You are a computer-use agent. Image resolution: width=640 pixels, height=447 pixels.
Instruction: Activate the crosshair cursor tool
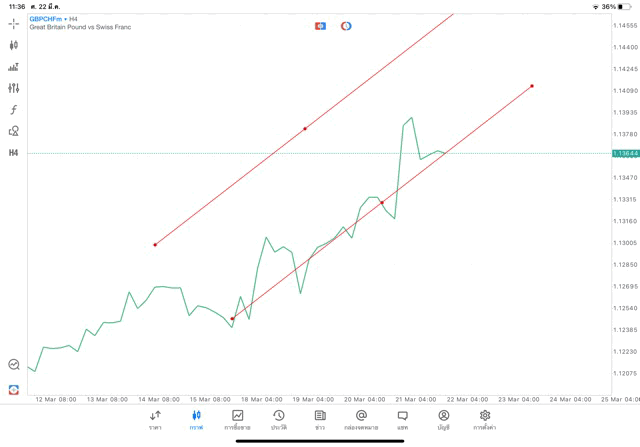click(x=14, y=23)
